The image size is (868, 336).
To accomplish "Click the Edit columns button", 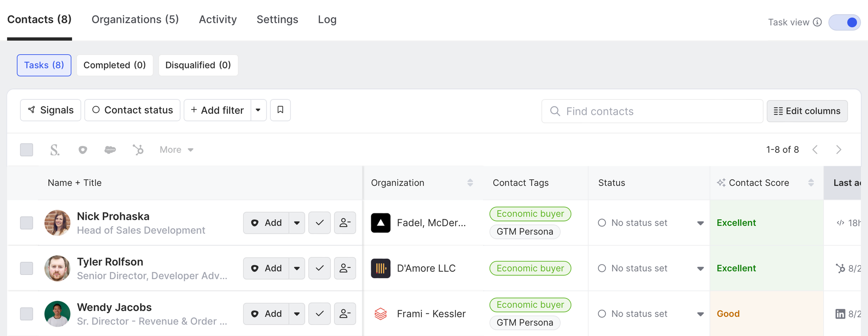I will tap(807, 111).
